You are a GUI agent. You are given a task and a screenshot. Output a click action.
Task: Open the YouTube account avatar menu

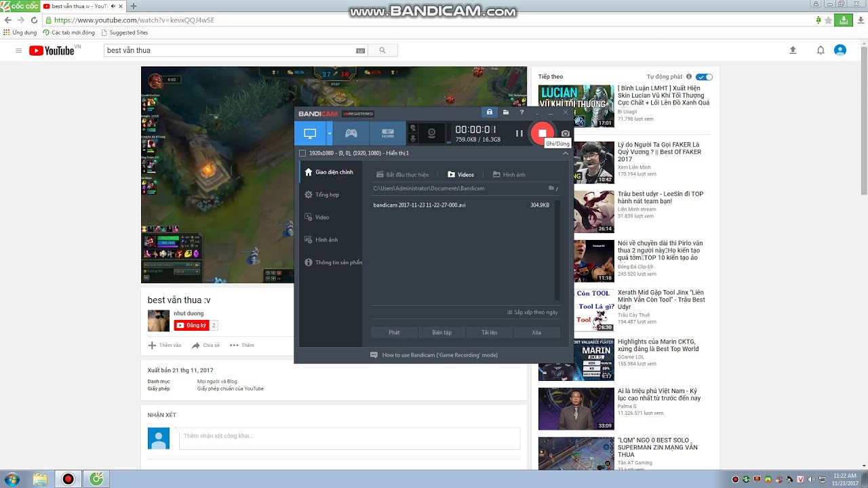click(840, 50)
